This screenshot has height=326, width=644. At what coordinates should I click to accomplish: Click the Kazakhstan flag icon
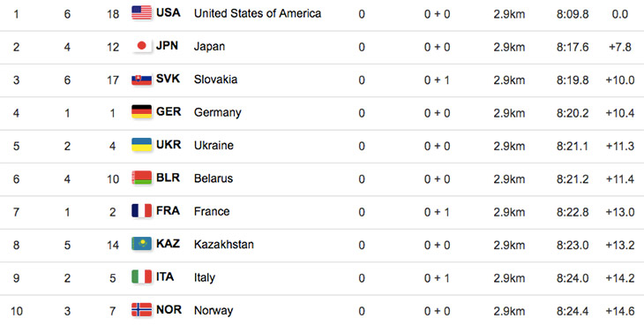(142, 244)
